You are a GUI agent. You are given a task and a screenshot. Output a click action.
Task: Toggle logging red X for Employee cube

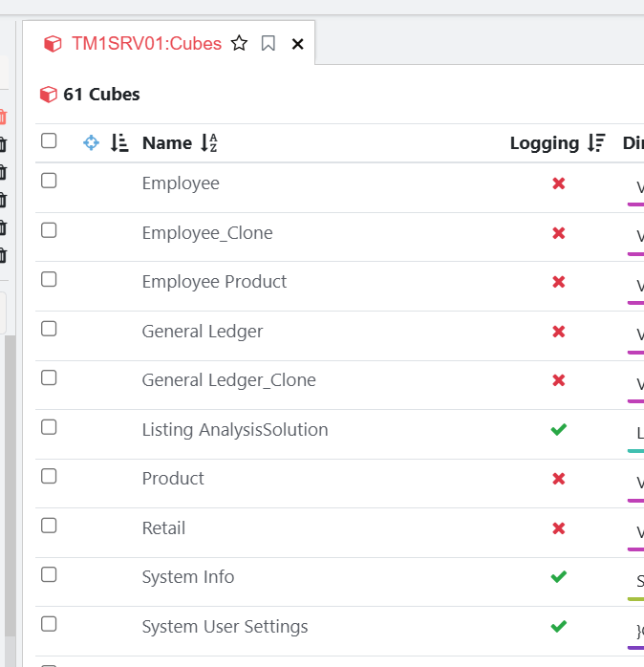click(559, 183)
